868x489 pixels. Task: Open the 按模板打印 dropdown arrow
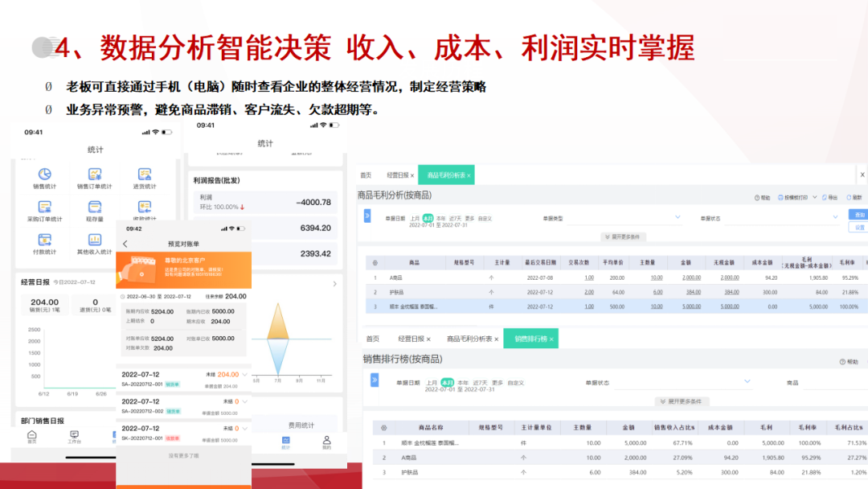tap(815, 198)
